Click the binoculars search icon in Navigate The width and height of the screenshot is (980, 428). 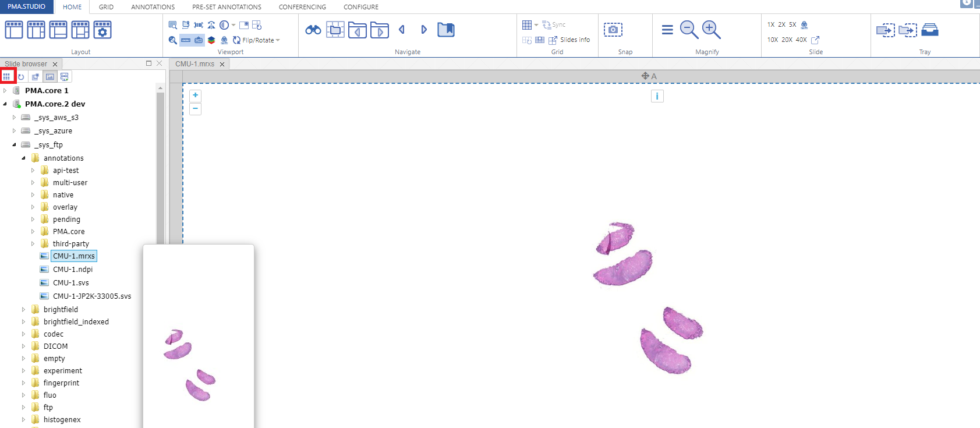coord(313,30)
